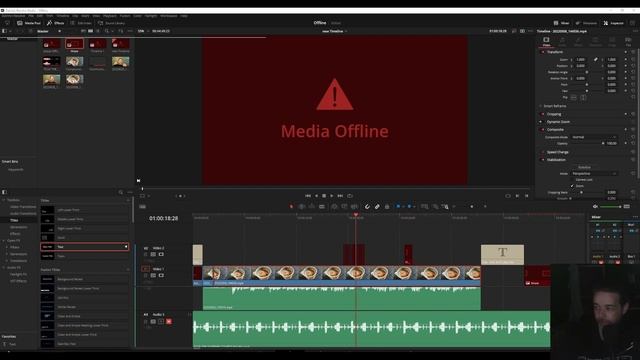Toggle the zoom link chain in Transform

(596, 60)
